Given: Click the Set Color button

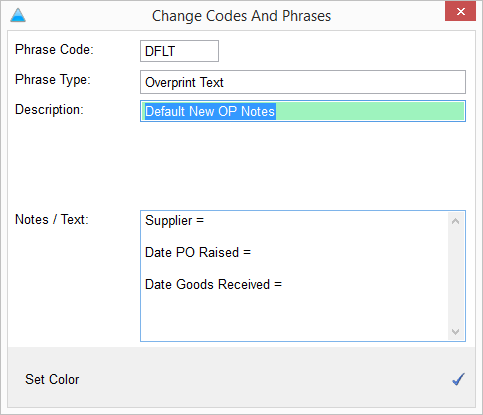Looking at the screenshot, I should click(x=52, y=379).
